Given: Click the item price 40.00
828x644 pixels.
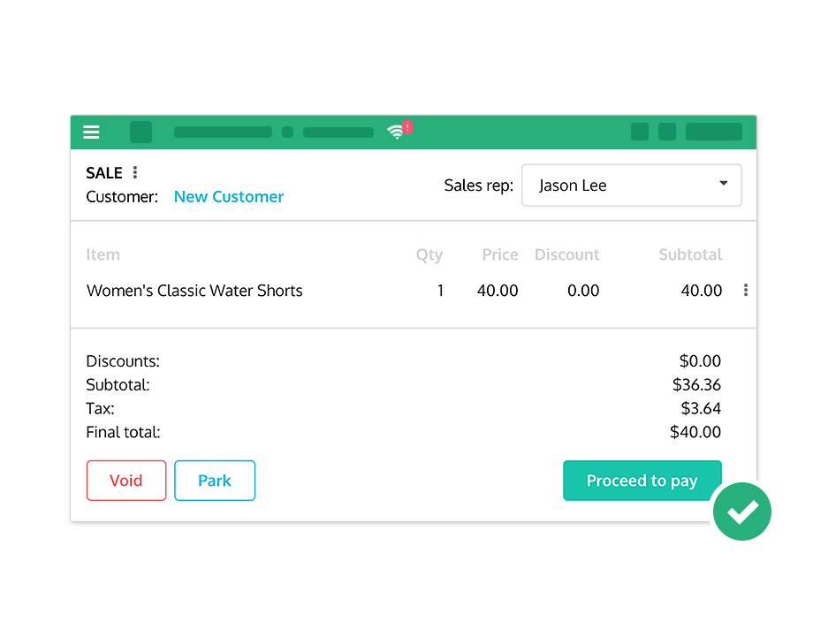Looking at the screenshot, I should click(498, 291).
